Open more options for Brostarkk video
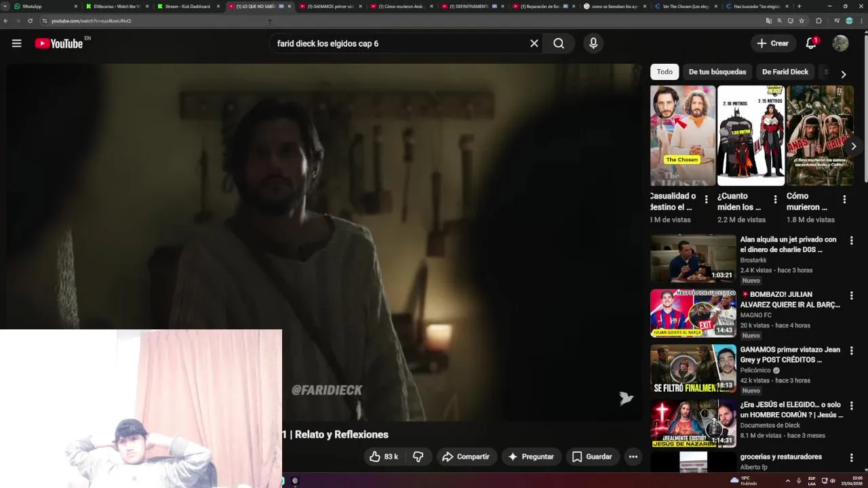Screen dimensions: 868x488 coord(851,241)
